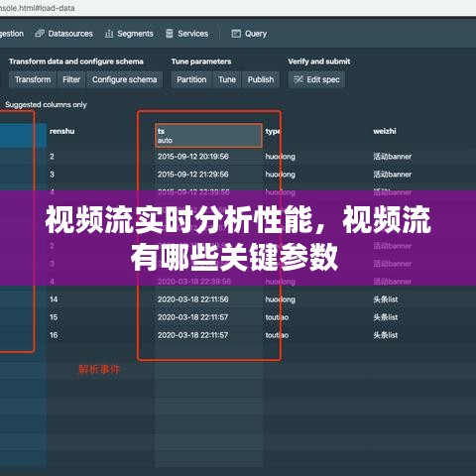This screenshot has width=476, height=476.
Task: Toggle Suggested columns only option
Action: [x=46, y=105]
